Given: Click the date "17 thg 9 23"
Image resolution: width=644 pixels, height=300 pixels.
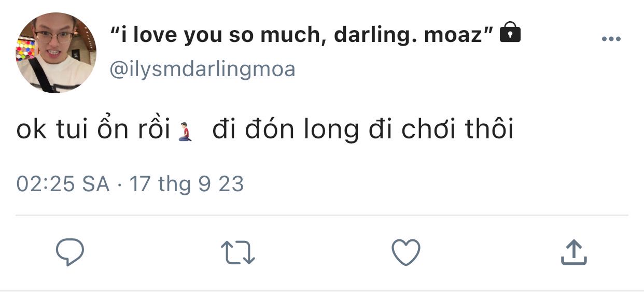Looking at the screenshot, I should pyautogui.click(x=187, y=184).
